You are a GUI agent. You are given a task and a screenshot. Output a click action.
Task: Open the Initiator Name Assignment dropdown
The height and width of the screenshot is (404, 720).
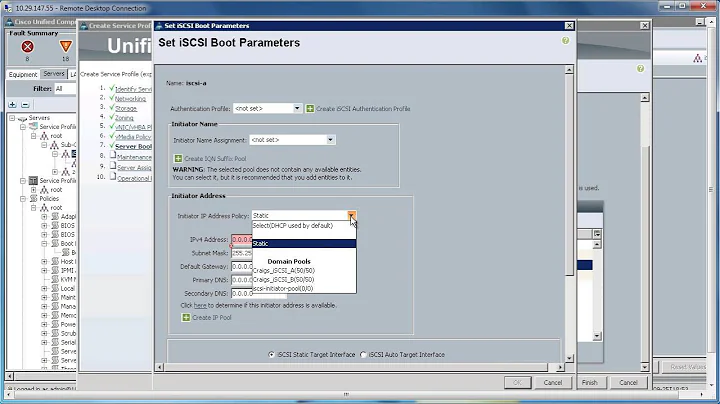[x=330, y=140]
